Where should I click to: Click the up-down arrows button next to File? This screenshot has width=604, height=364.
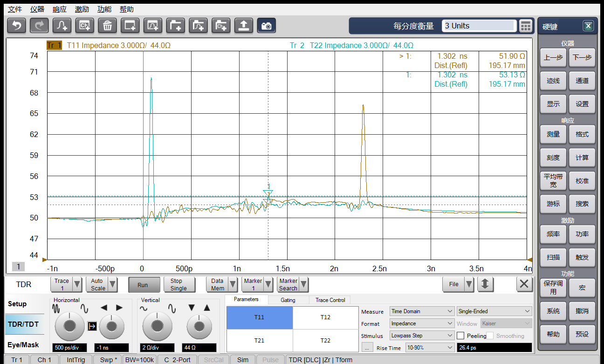(x=485, y=284)
